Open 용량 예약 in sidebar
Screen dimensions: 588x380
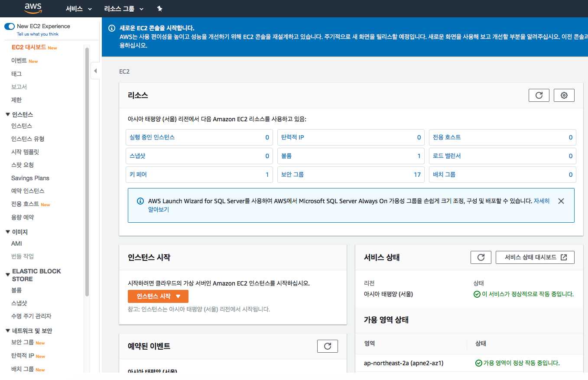pyautogui.click(x=23, y=218)
